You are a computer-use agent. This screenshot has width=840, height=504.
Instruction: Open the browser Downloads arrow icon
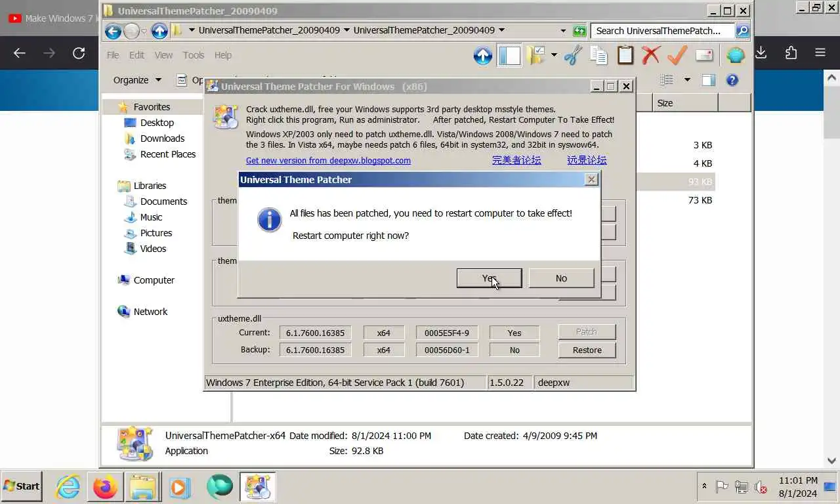[761, 53]
